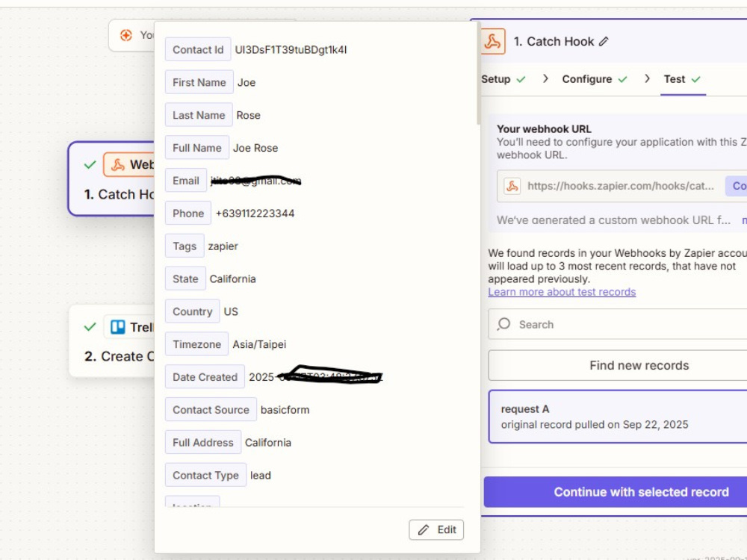Click the Full Address value California

(x=267, y=443)
